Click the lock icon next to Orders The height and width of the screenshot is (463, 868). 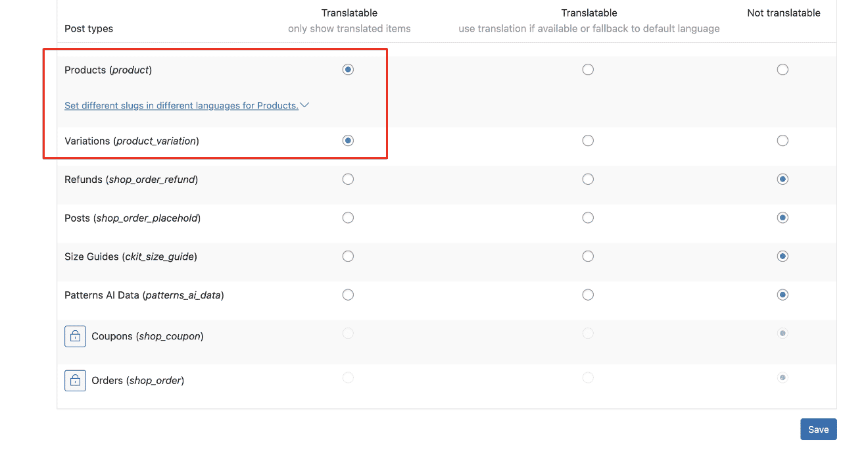[75, 380]
